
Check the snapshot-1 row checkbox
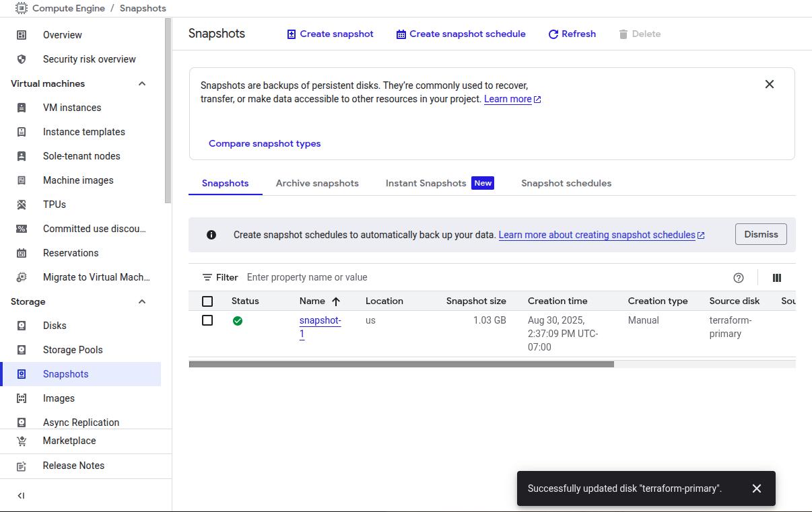pos(207,320)
